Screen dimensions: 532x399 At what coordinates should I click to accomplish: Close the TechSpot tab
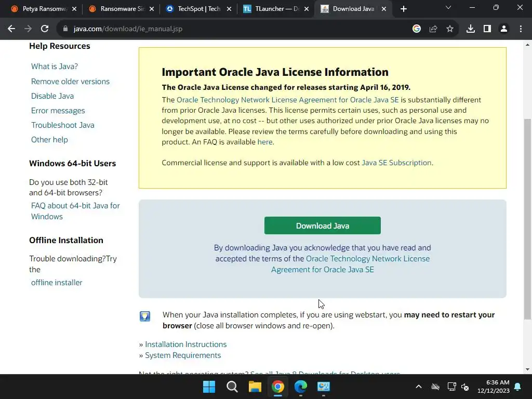tap(229, 9)
